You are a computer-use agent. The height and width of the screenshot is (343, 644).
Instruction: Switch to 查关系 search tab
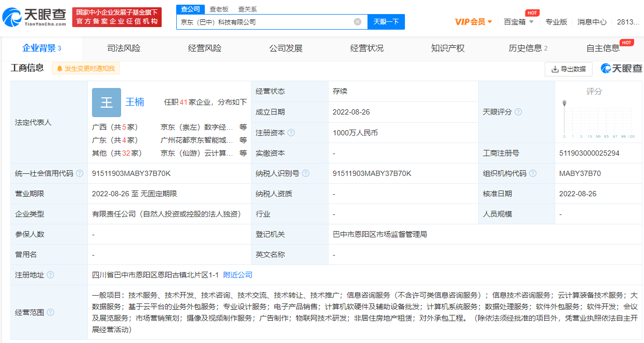247,9
